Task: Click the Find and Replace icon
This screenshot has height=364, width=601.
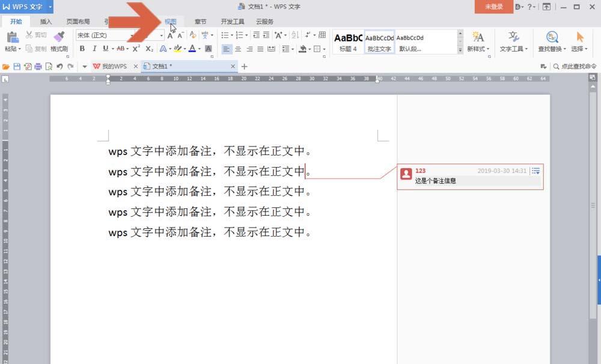Action: 552,37
